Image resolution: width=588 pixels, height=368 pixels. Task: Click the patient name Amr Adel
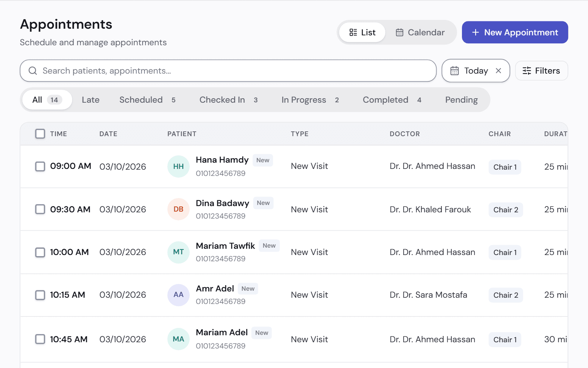click(215, 289)
